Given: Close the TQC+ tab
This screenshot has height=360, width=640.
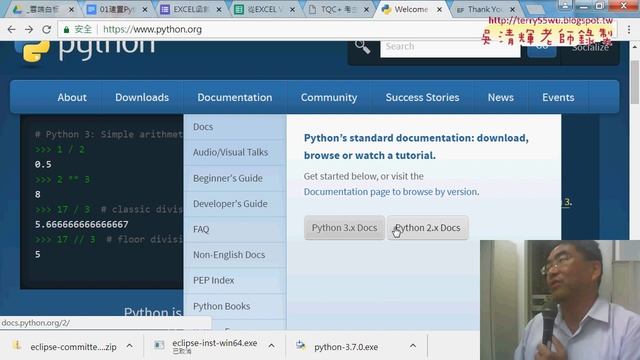Looking at the screenshot, I should coord(366,9).
